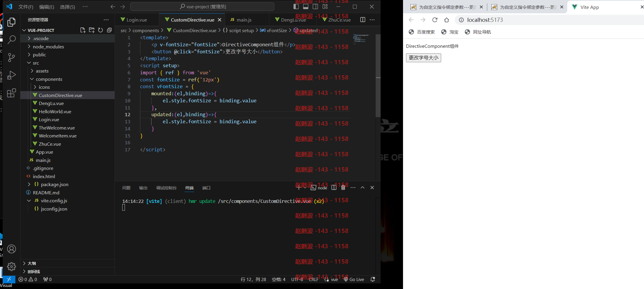644x289 pixels.
Task: Switch to the 输出 panel tab
Action: pos(143,188)
